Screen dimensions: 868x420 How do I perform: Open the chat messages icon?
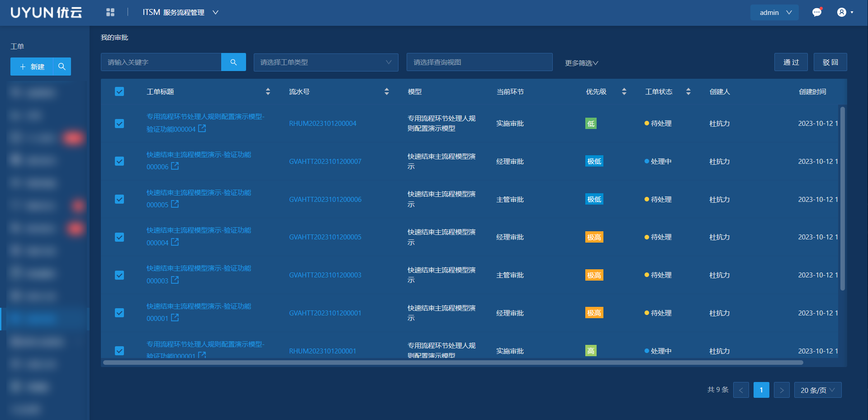coord(817,12)
